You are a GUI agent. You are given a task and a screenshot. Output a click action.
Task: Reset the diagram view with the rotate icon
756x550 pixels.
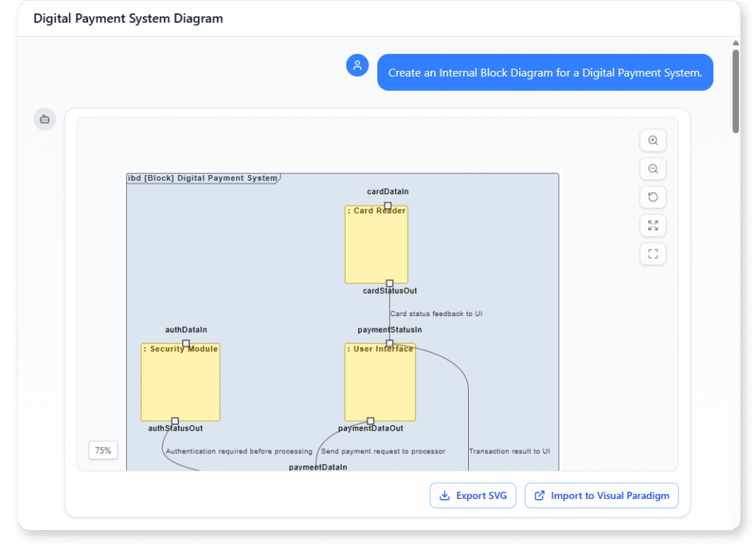pyautogui.click(x=653, y=197)
